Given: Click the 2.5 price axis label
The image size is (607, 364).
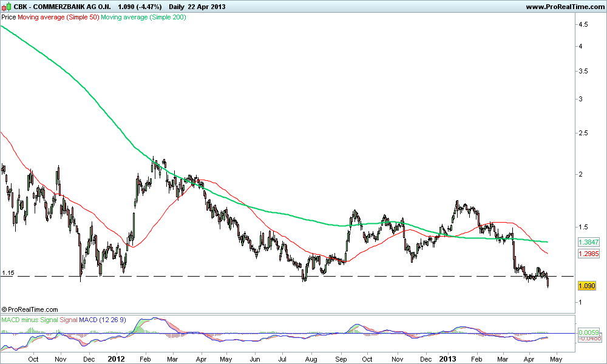Looking at the screenshot, I should point(583,133).
